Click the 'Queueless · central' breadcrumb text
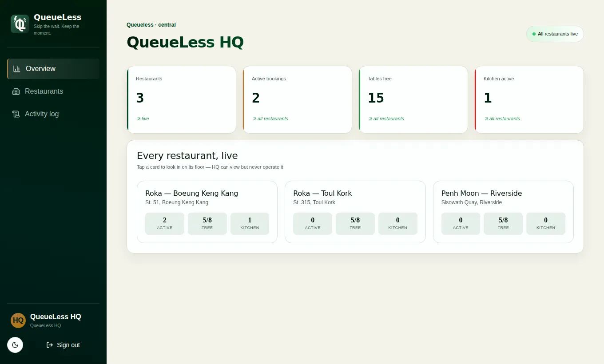This screenshot has width=604, height=364. (151, 25)
